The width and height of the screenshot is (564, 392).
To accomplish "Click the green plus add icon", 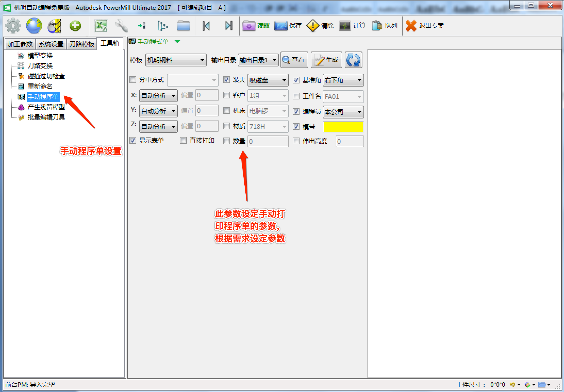I will click(75, 25).
